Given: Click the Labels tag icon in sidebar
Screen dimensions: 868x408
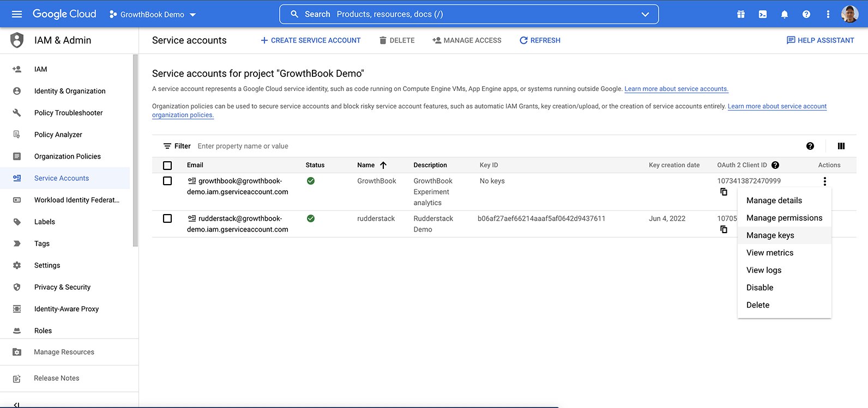Looking at the screenshot, I should [17, 222].
